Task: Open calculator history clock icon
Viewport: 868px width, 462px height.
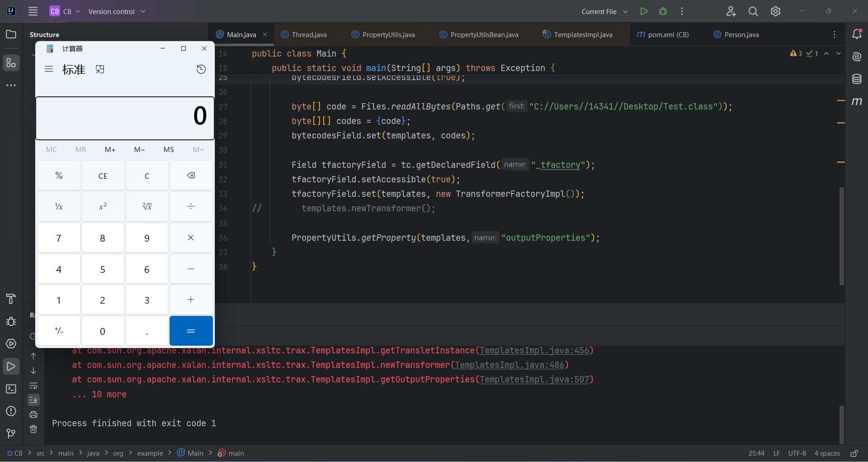Action: pyautogui.click(x=201, y=69)
